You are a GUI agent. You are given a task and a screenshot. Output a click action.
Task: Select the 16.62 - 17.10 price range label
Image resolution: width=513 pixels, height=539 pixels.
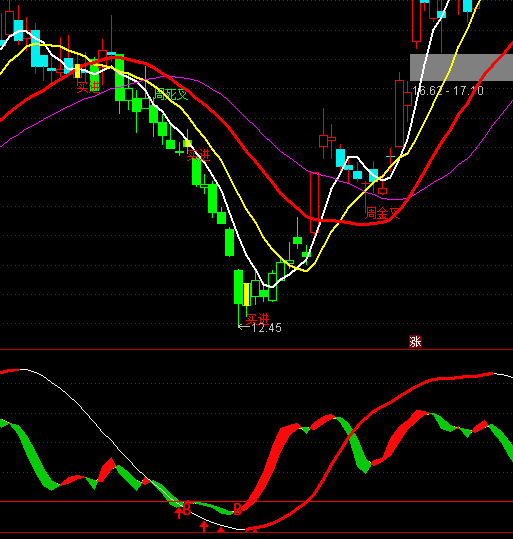point(448,91)
